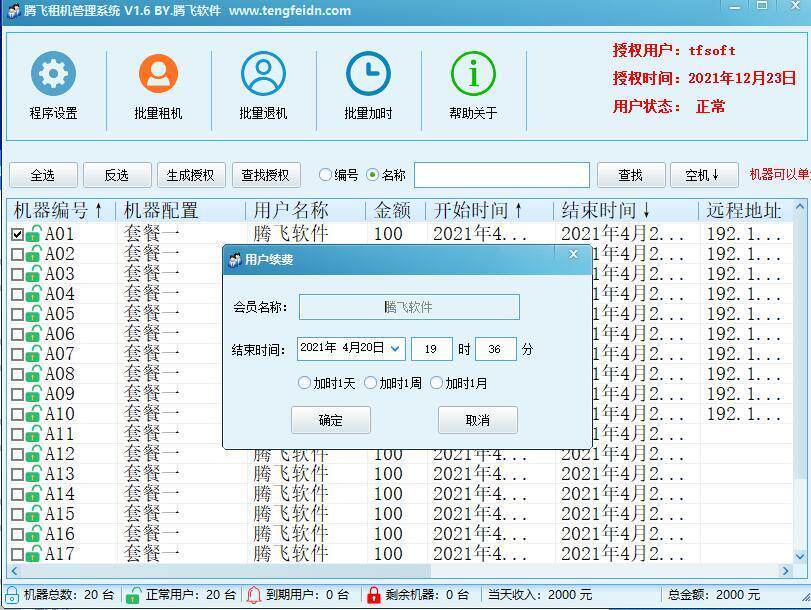Click the horizontal scrollbar thumb
Viewport: 811px width, 610px height.
pos(226,571)
